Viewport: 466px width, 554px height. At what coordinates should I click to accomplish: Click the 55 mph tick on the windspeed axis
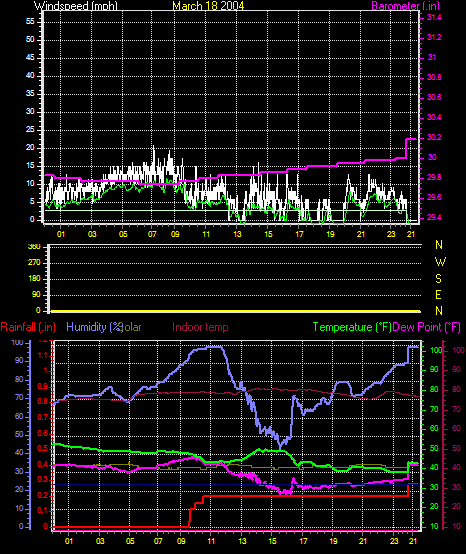point(30,22)
